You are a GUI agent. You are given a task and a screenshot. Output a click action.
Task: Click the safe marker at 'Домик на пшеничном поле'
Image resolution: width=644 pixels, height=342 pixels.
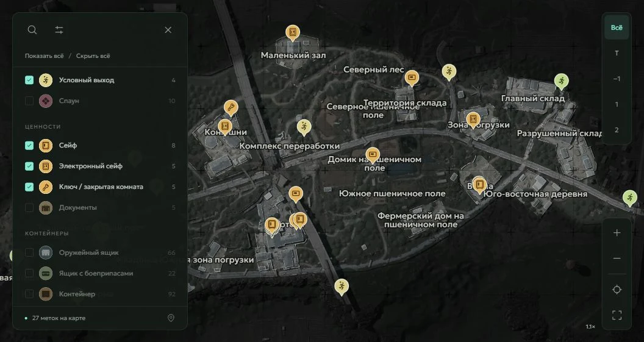(x=373, y=155)
